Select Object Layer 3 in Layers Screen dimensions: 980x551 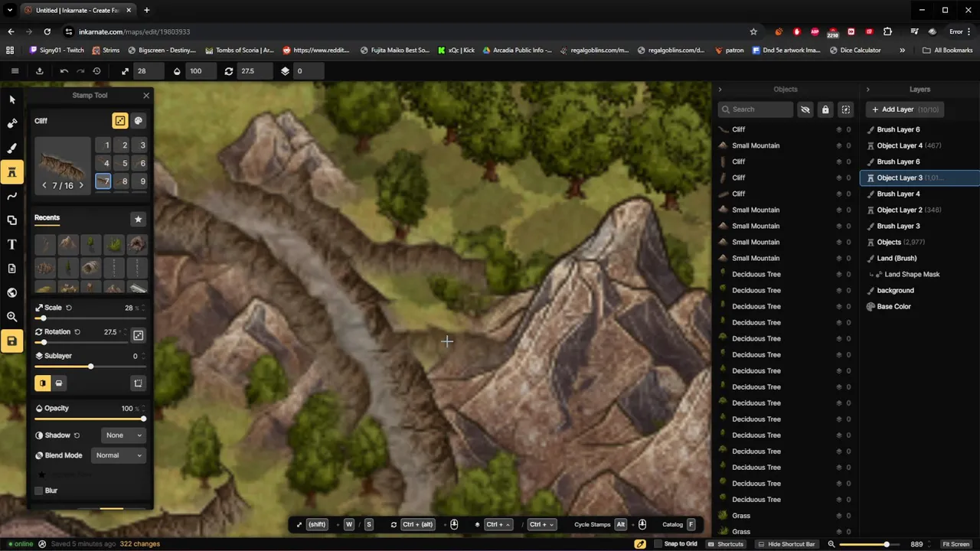click(920, 178)
